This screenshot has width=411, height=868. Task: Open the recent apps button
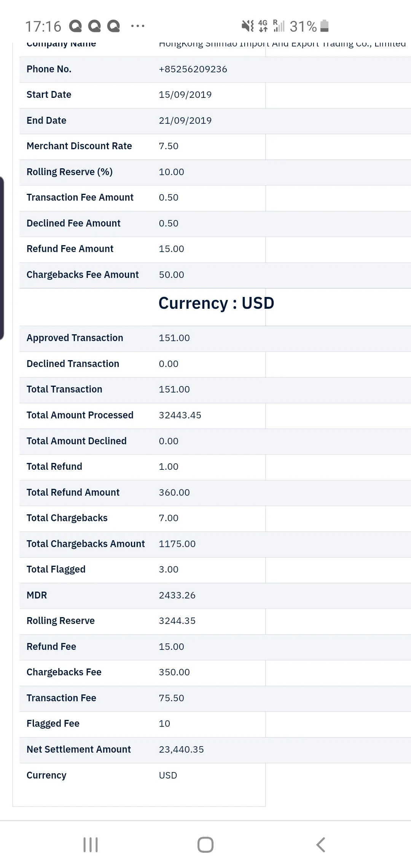click(91, 845)
